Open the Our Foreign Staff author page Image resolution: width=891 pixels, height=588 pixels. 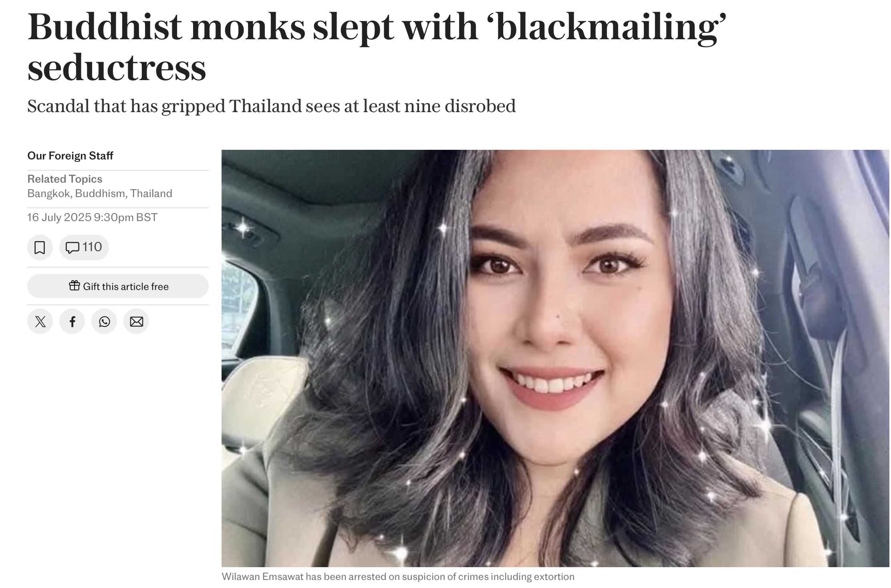(x=70, y=156)
